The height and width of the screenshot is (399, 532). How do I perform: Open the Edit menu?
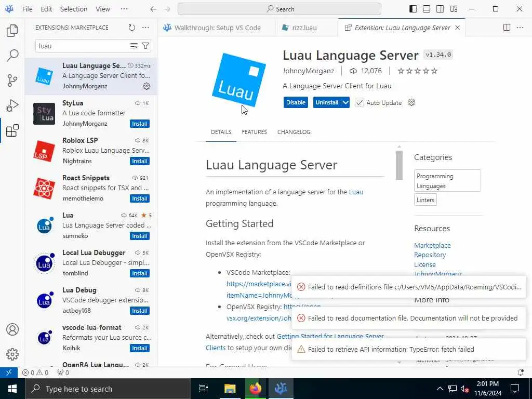click(46, 9)
